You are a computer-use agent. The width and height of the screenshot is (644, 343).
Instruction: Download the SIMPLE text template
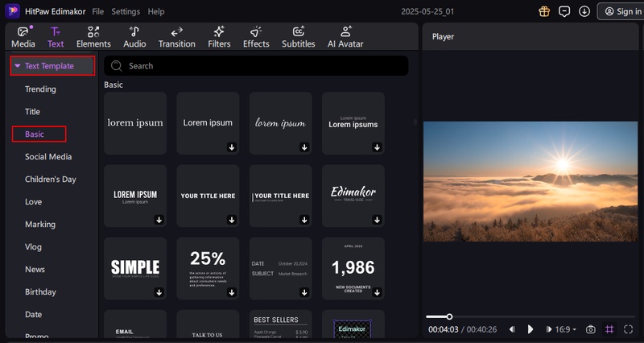click(159, 292)
